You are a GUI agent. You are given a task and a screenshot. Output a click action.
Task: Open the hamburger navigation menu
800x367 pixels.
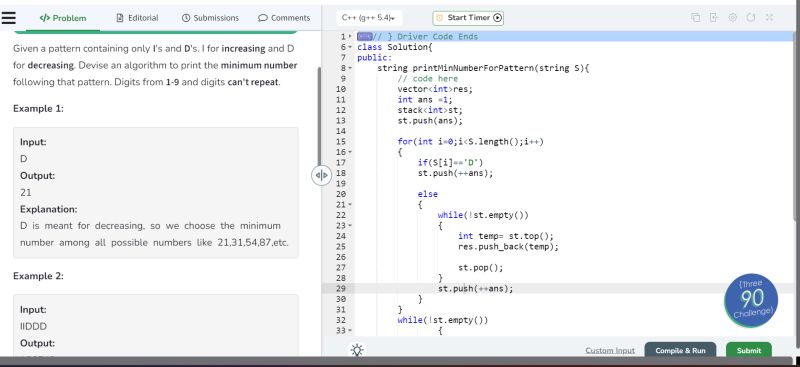pos(8,17)
